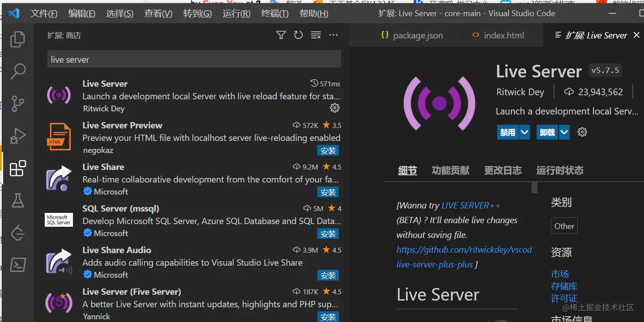
Task: Open the 选择(S) menu
Action: [x=119, y=13]
